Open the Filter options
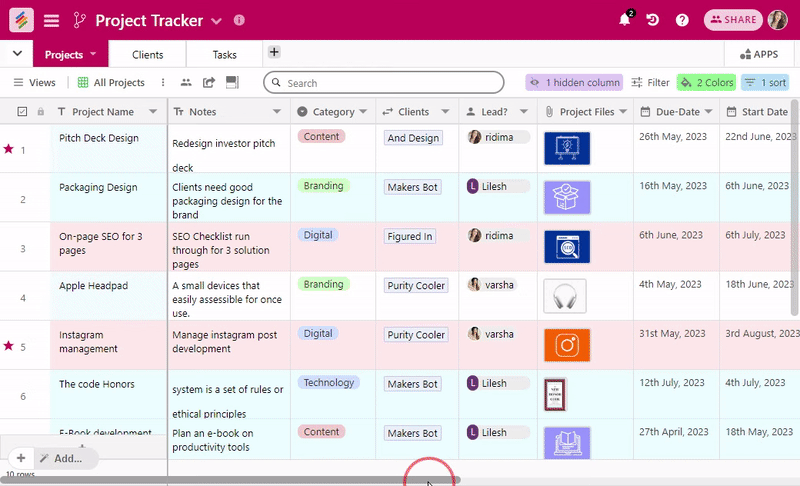The image size is (800, 486). pyautogui.click(x=651, y=83)
